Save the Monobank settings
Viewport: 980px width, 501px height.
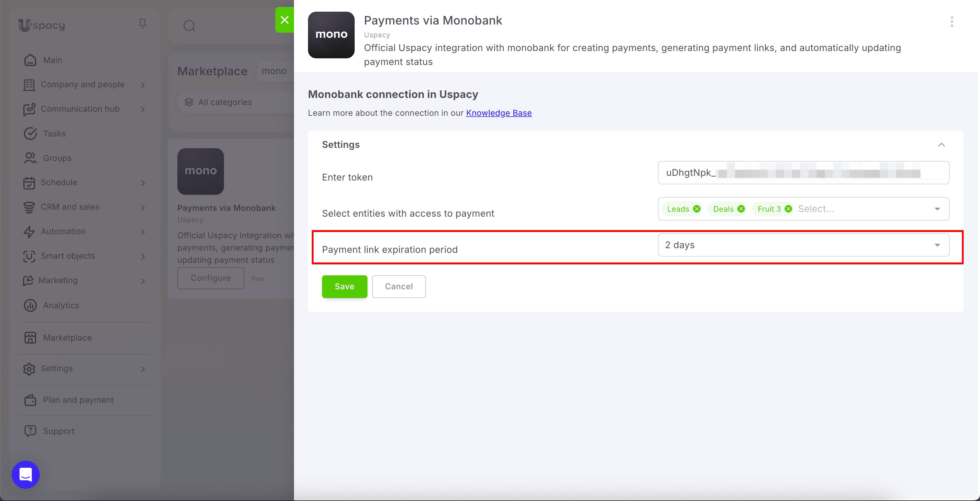(344, 286)
